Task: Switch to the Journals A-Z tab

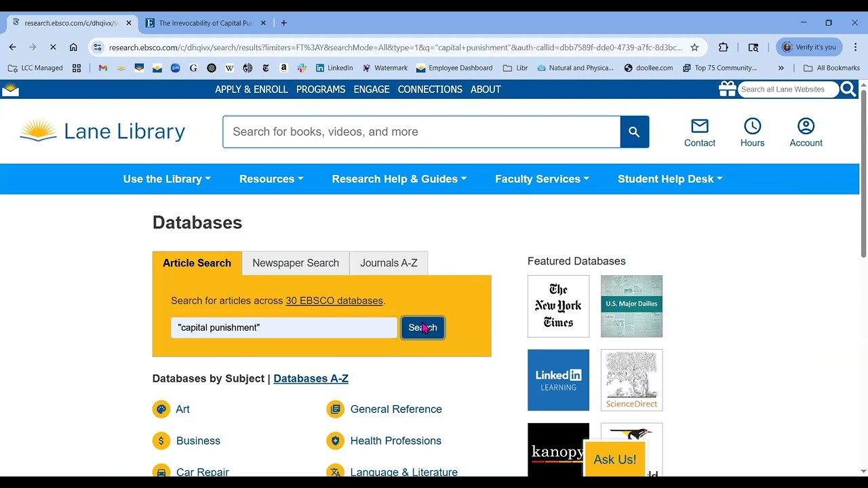Action: 389,263
